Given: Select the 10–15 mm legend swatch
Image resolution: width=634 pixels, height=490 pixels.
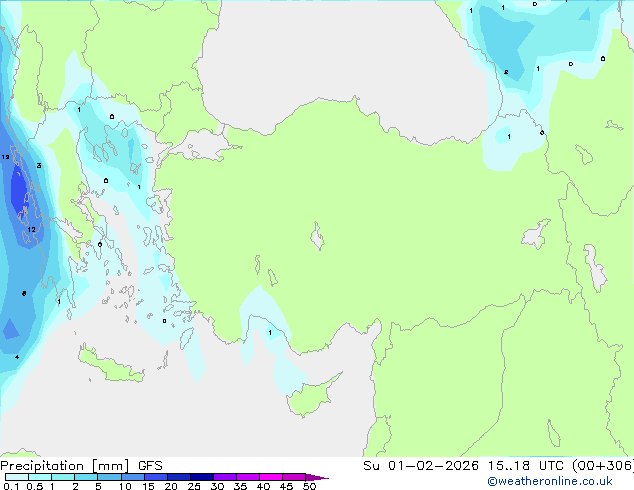Looking at the screenshot, I should click(132, 477).
